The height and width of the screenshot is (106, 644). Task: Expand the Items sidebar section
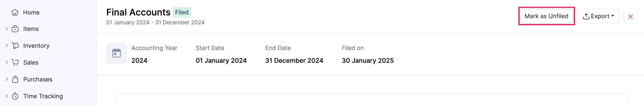(7, 29)
